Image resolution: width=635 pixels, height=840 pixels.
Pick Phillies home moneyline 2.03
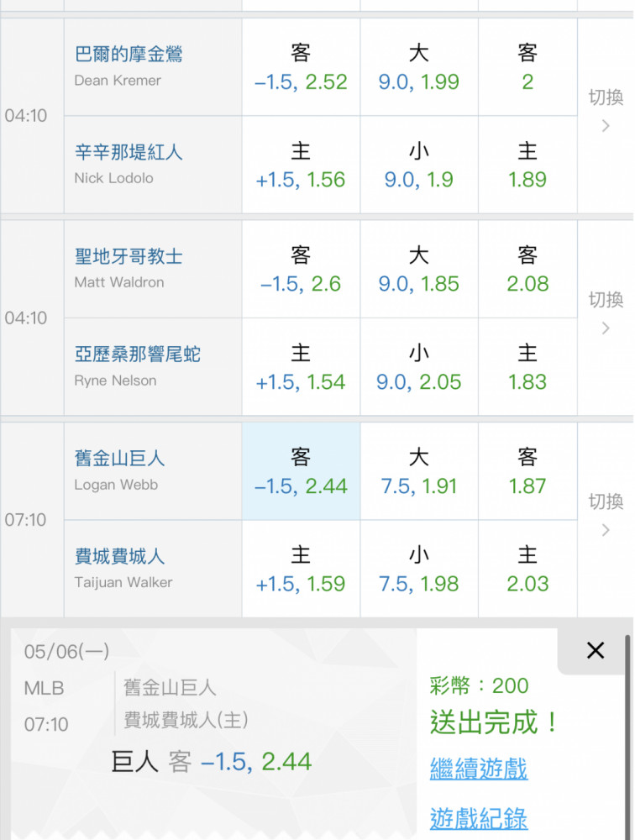click(x=527, y=569)
